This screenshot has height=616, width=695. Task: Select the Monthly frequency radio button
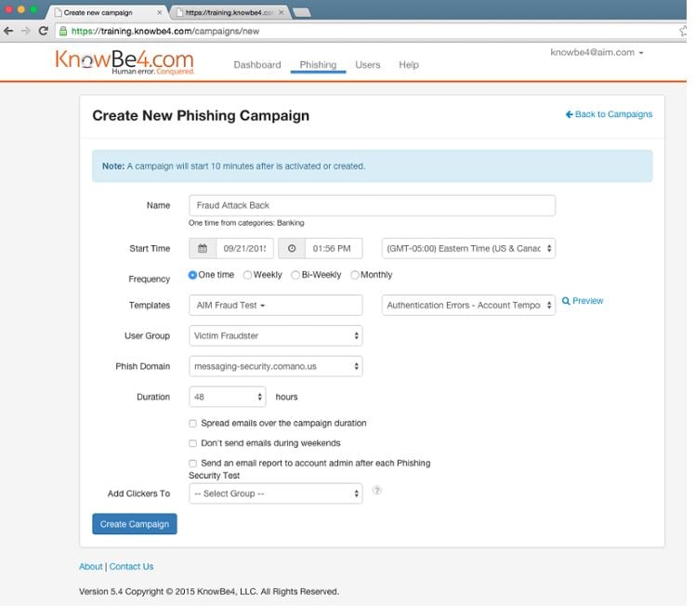(355, 275)
